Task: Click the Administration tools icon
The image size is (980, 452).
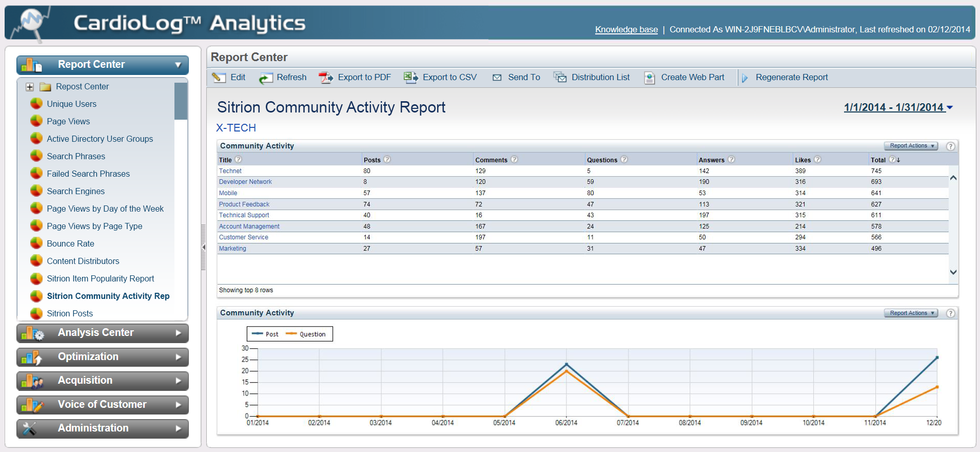Action: coord(30,428)
